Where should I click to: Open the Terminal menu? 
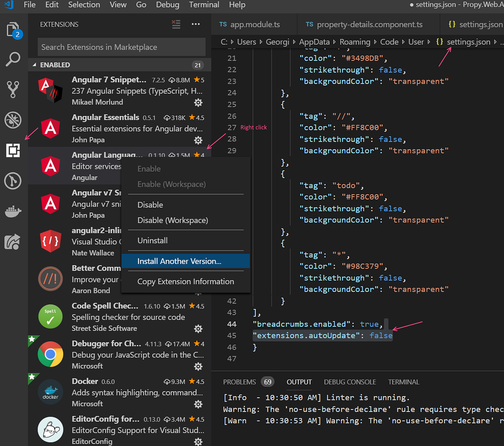point(204,5)
